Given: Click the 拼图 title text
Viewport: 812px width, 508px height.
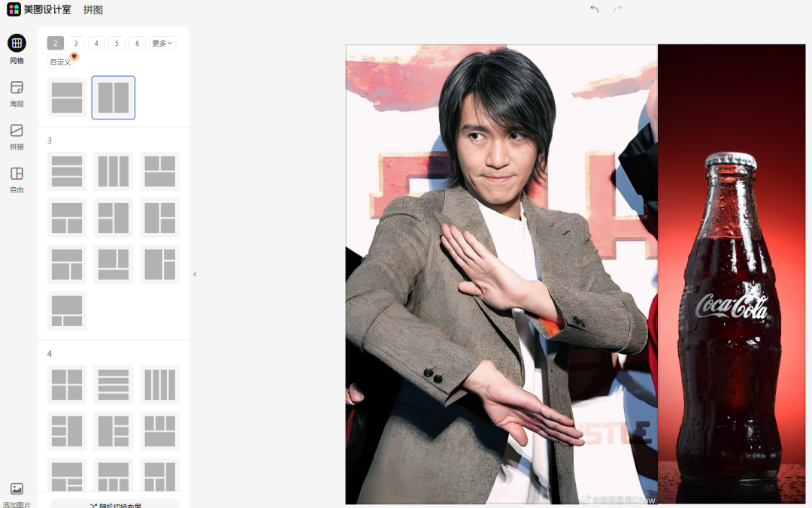Looking at the screenshot, I should click(x=92, y=10).
